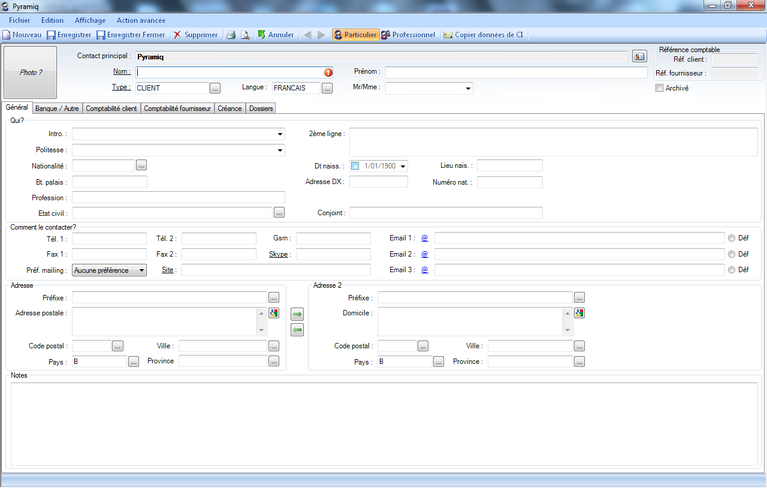Click the Annuler undo icon
The width and height of the screenshot is (767, 488).
pyautogui.click(x=262, y=34)
